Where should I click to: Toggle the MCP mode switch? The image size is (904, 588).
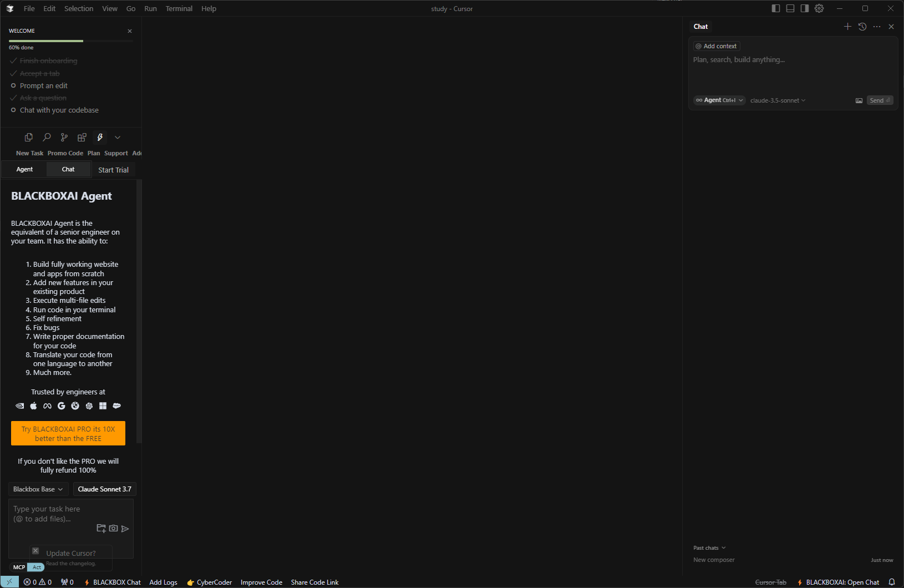click(19, 567)
